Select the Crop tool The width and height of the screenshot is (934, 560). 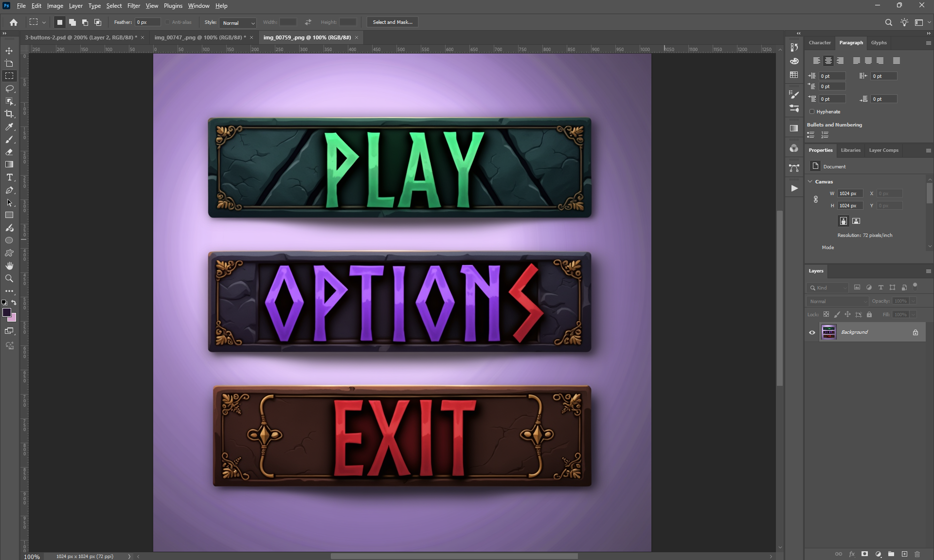[9, 114]
